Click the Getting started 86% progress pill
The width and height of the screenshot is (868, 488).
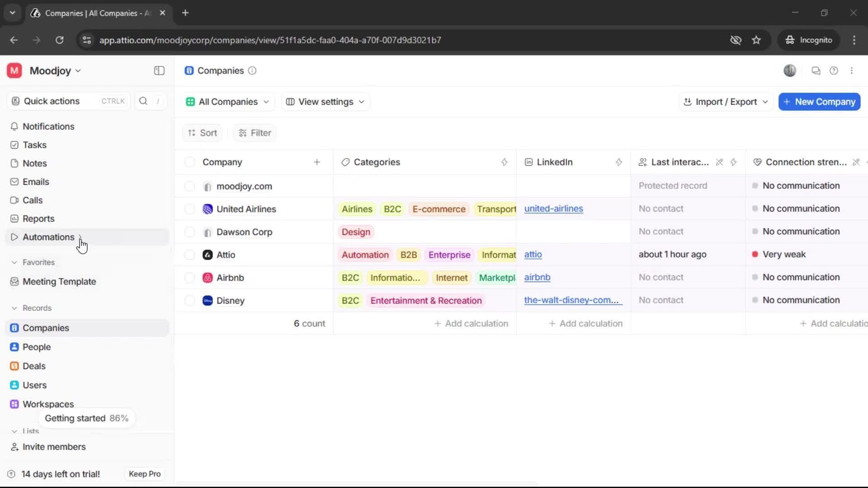coord(86,418)
